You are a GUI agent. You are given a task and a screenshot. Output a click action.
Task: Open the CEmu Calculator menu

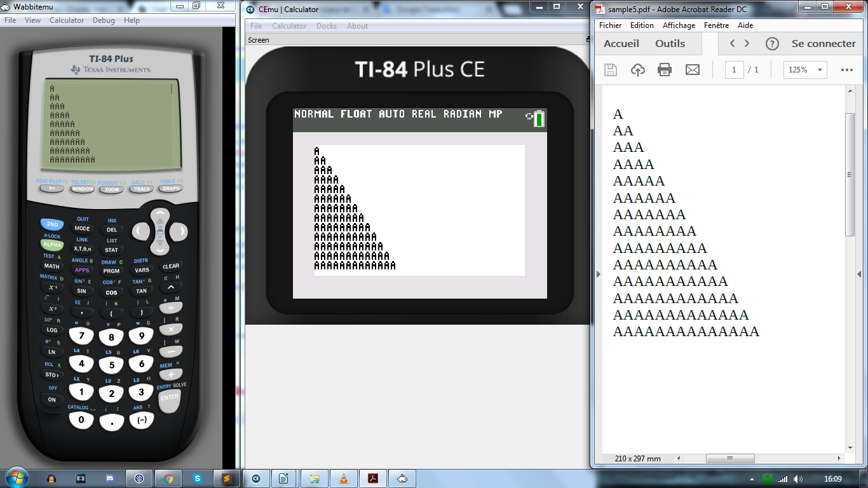pyautogui.click(x=289, y=26)
